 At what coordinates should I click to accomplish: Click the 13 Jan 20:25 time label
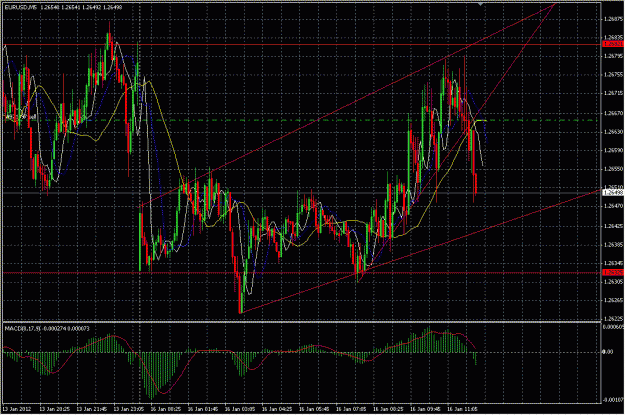coord(55,409)
